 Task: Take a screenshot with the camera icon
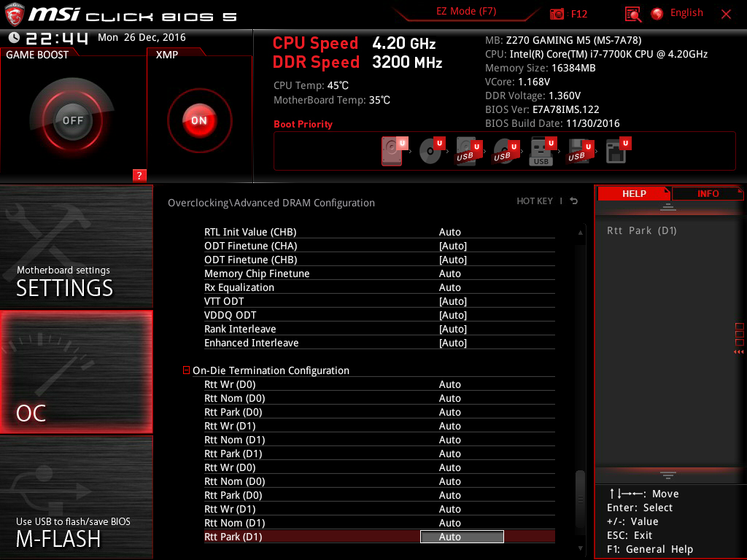(x=557, y=14)
